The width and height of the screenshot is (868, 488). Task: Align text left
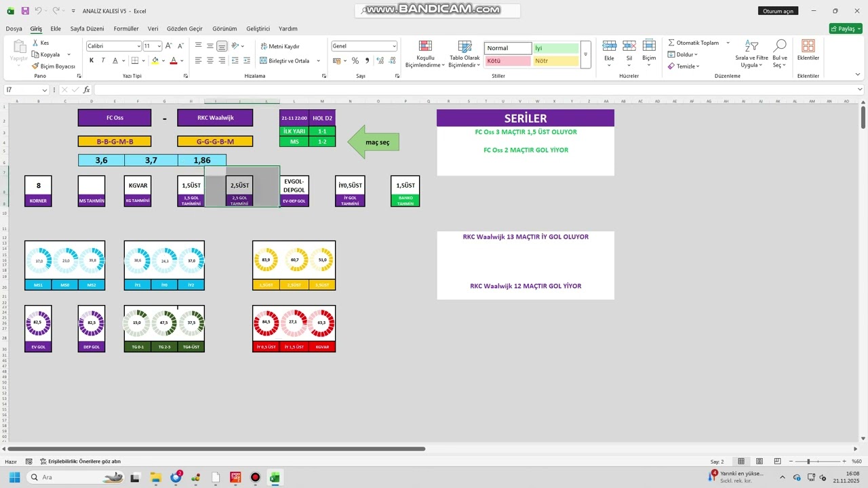tap(199, 60)
